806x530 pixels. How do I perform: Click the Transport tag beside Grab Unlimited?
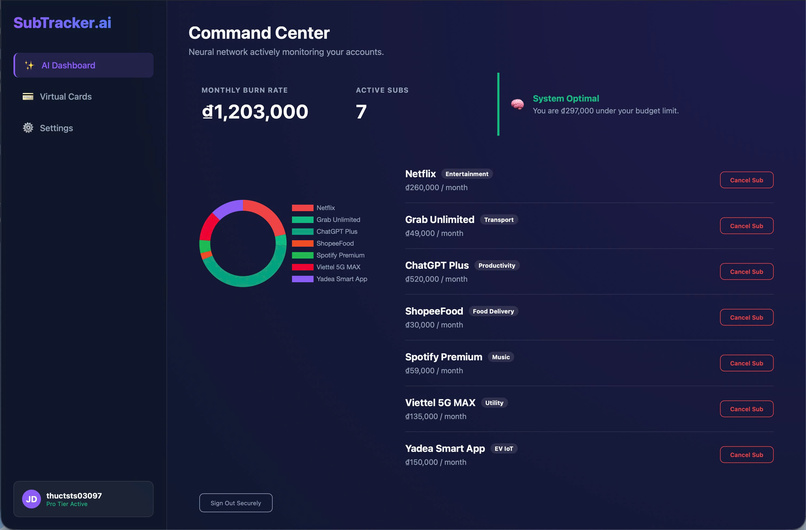pyautogui.click(x=499, y=220)
